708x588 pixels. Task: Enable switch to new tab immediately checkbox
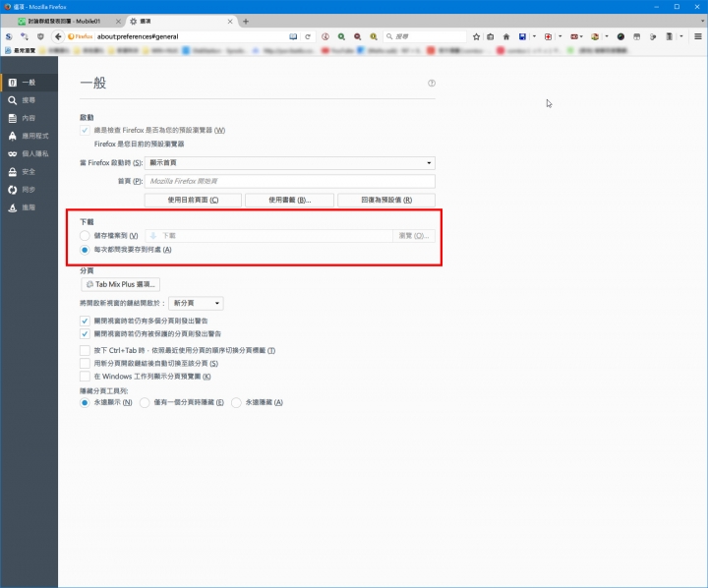click(x=85, y=363)
